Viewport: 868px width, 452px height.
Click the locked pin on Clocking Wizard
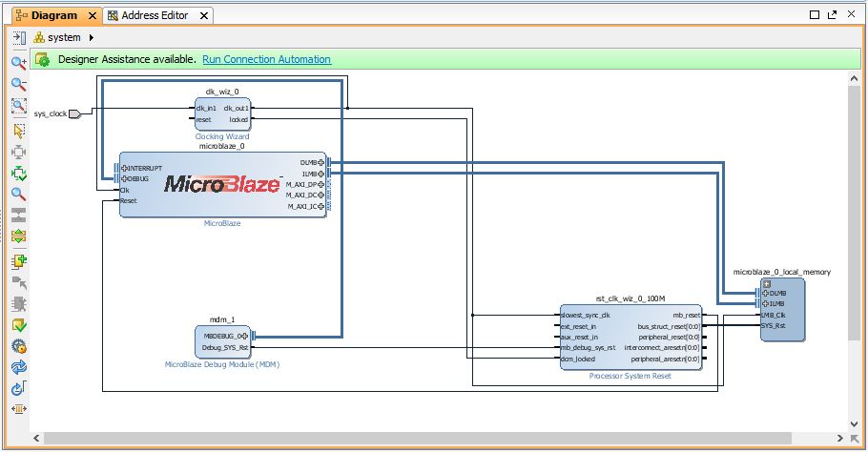(238, 119)
